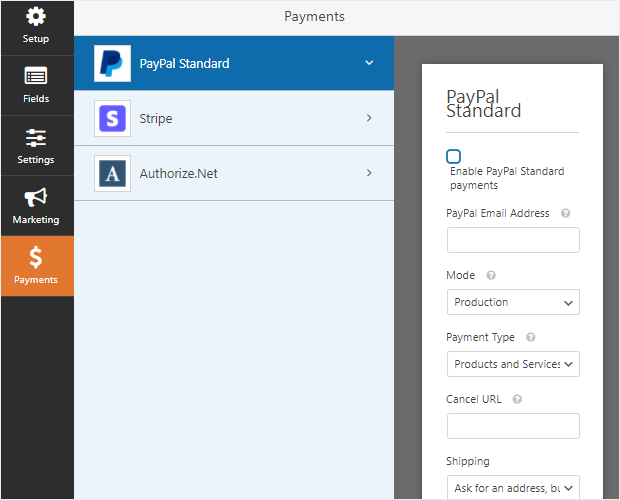The image size is (620, 500).
Task: Expand the Stripe chevron arrow
Action: (369, 118)
